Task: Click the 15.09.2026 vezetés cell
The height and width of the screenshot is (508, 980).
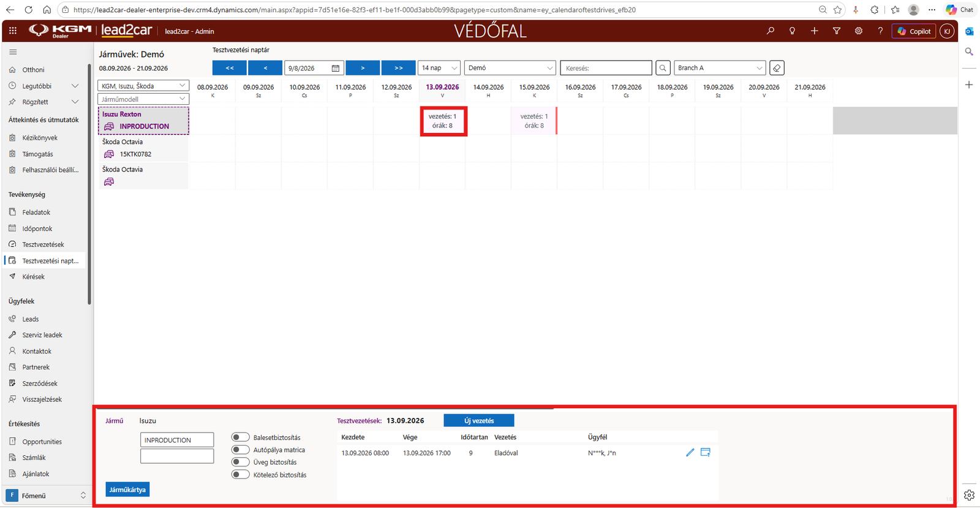Action: point(534,121)
